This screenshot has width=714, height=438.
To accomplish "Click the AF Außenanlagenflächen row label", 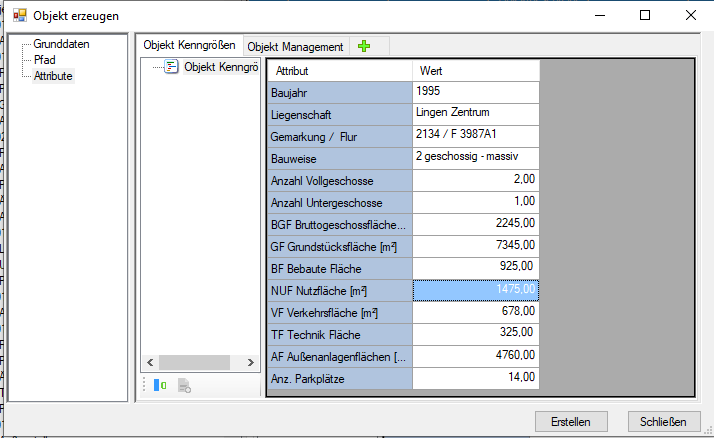I will [340, 357].
